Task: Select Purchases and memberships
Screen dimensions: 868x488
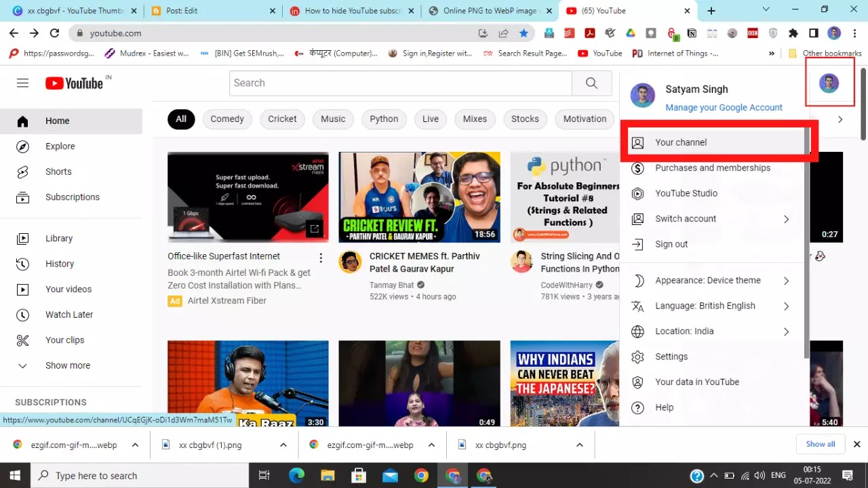Action: (x=712, y=168)
